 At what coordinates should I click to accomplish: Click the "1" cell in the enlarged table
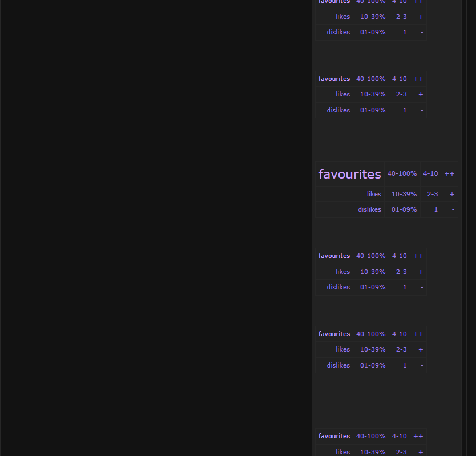point(436,209)
